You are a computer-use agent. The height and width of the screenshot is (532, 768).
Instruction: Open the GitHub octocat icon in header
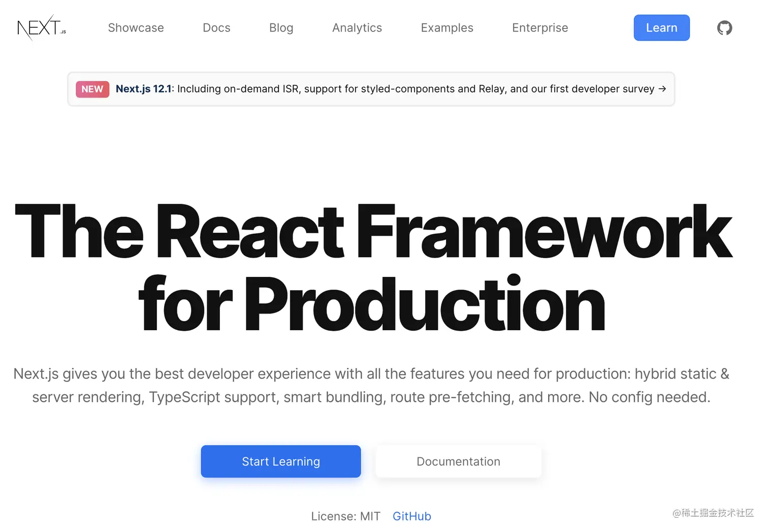[x=724, y=28]
